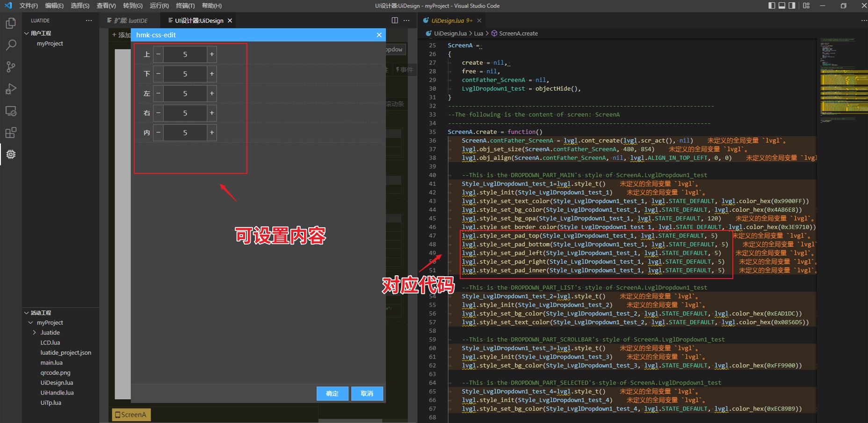Expand the .luatide folder
The width and height of the screenshot is (868, 423).
[x=34, y=333]
